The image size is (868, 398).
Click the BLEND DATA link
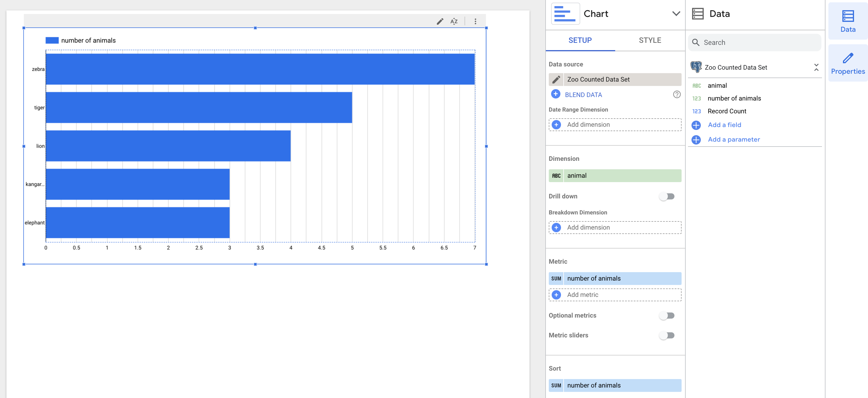click(x=583, y=95)
